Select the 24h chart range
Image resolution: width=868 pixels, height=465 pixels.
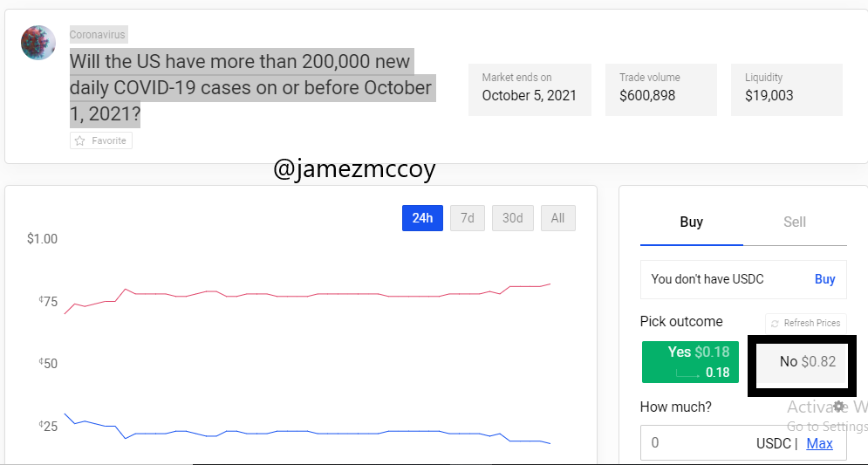pyautogui.click(x=422, y=218)
